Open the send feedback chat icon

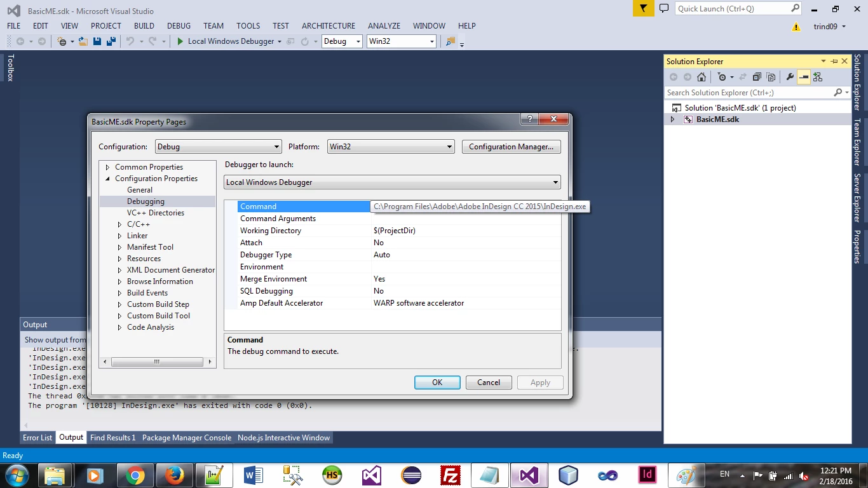[664, 8]
